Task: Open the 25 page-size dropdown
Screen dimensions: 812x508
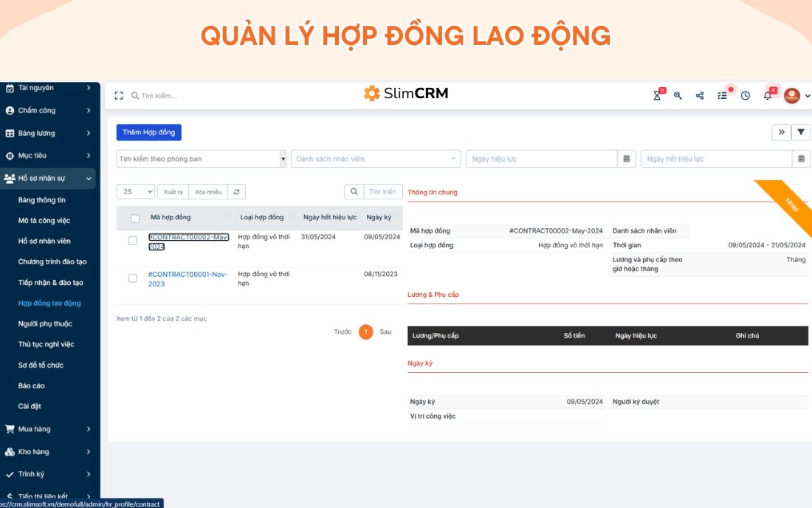Action: pyautogui.click(x=136, y=191)
